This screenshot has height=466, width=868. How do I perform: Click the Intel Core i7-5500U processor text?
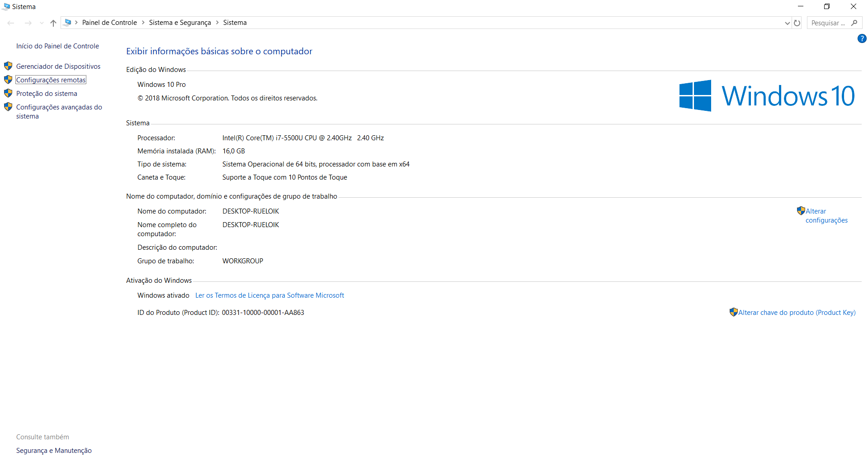pos(303,138)
